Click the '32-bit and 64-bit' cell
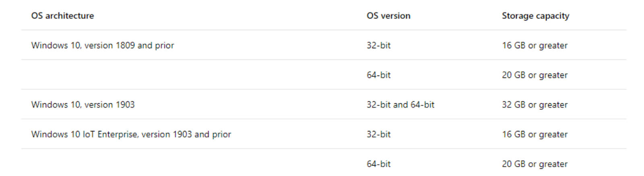The width and height of the screenshot is (644, 176). point(400,105)
